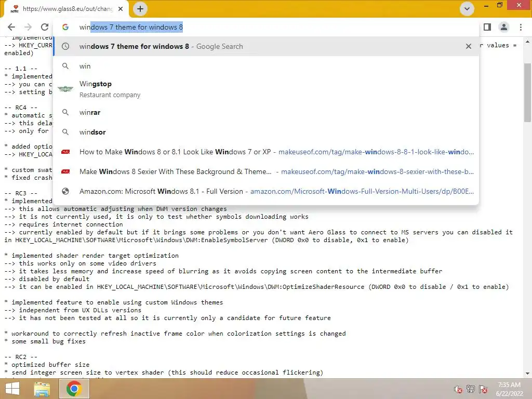
Task: Open File Explorer from the taskbar
Action: [42, 389]
